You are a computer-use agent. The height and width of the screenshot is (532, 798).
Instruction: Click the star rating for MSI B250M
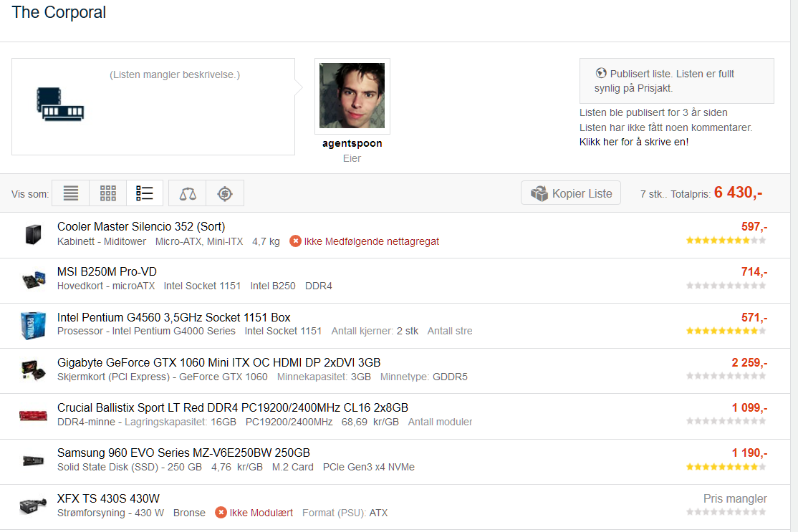click(726, 286)
